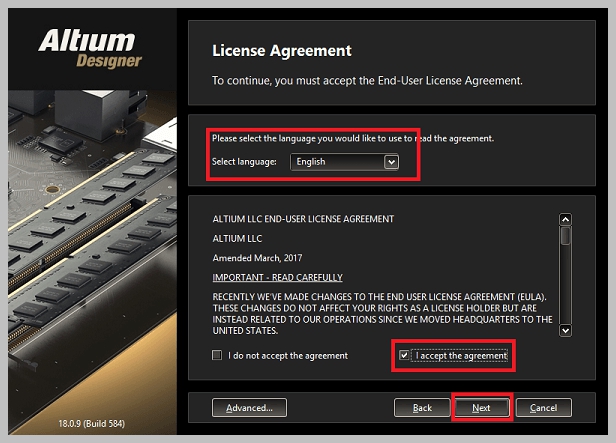Click the version 18.0.9 (Build 584) label
Screen dimensions: 616x443
click(x=92, y=424)
